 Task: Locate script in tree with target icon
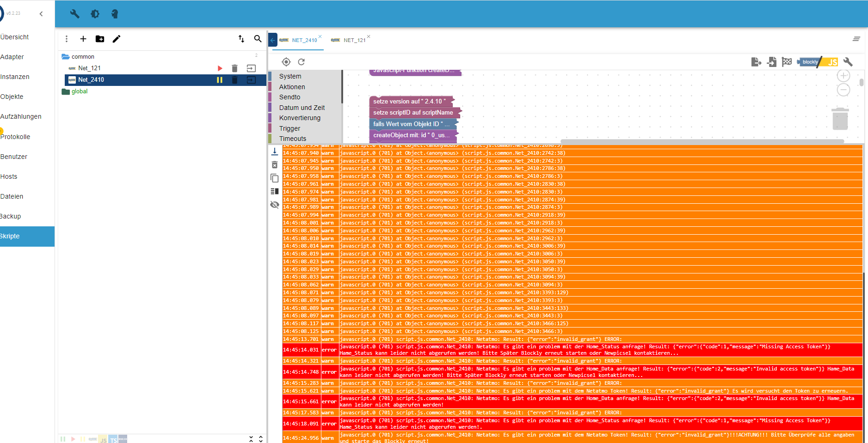point(286,62)
